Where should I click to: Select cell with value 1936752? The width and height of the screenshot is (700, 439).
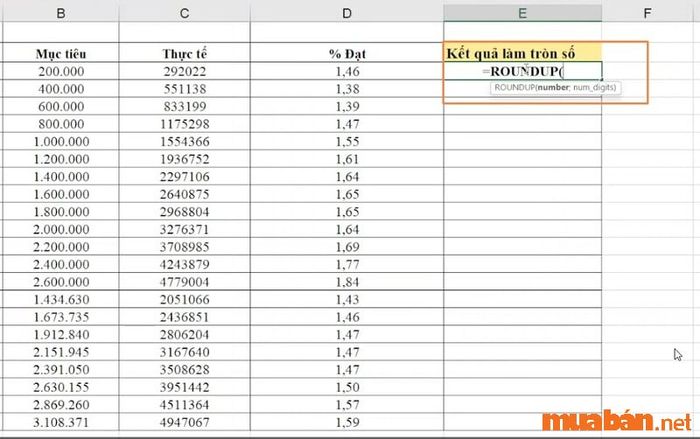click(x=184, y=159)
